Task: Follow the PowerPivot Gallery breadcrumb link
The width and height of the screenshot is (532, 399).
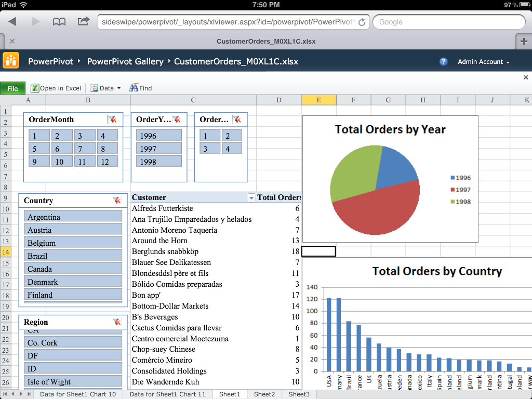Action: [x=125, y=61]
